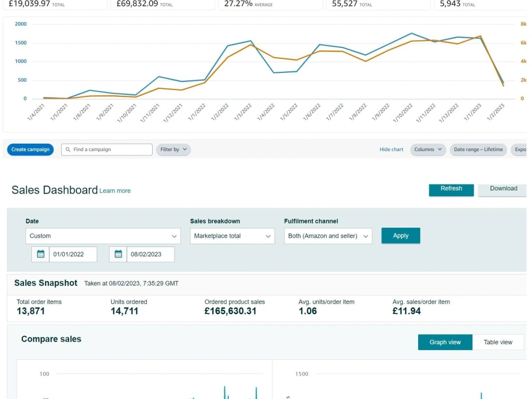Click the Sales Snapshot timestamp text

[x=131, y=284]
